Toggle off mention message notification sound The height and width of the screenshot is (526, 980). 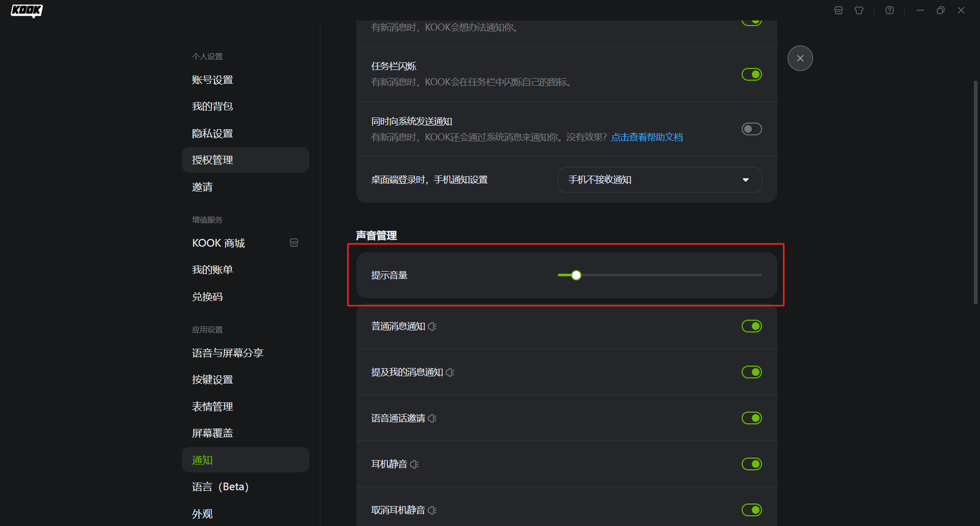pyautogui.click(x=751, y=372)
